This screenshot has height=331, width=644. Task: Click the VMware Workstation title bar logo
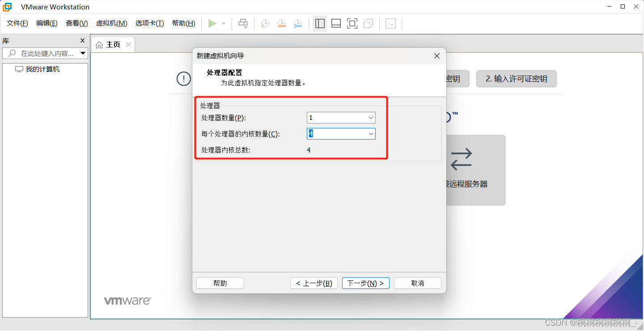coord(7,7)
